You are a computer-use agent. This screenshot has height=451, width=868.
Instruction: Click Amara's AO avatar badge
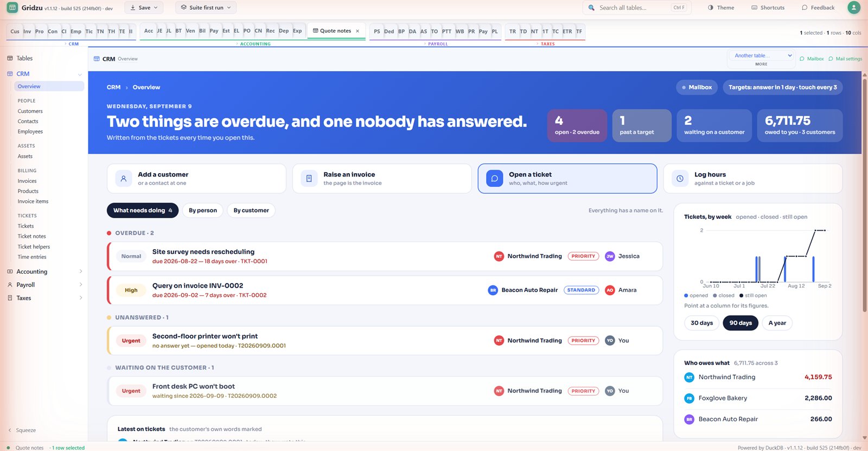[610, 290]
